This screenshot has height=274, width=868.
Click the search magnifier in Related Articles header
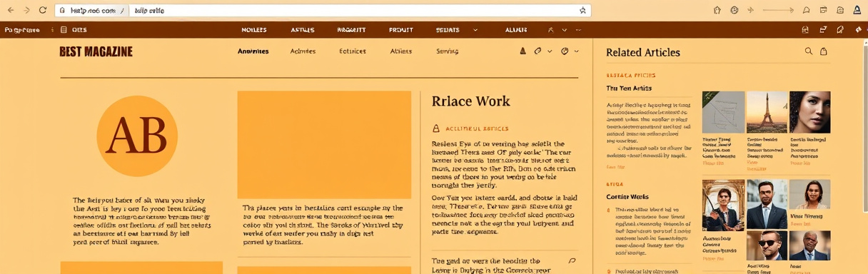(x=809, y=51)
